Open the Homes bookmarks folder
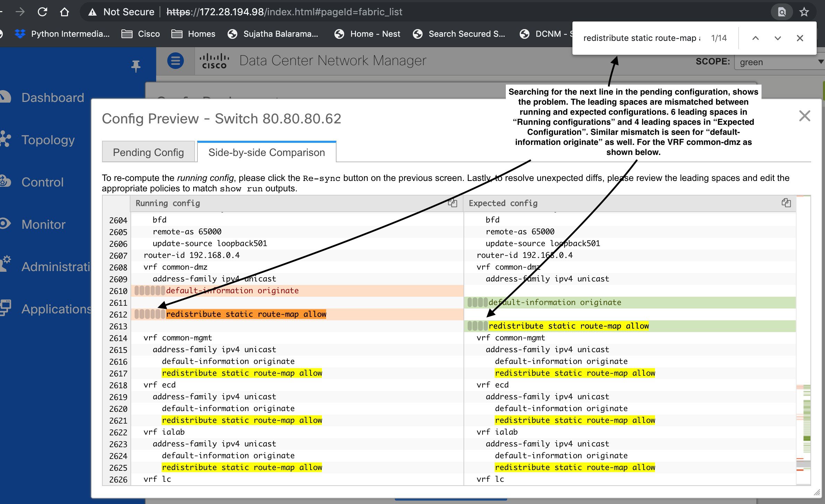Screen dimensions: 825x504 pos(193,34)
